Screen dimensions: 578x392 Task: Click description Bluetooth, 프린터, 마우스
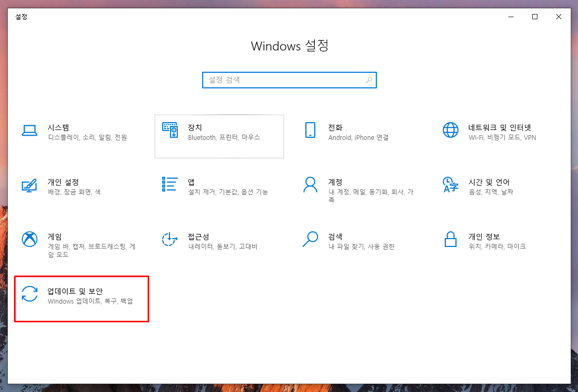(x=224, y=138)
